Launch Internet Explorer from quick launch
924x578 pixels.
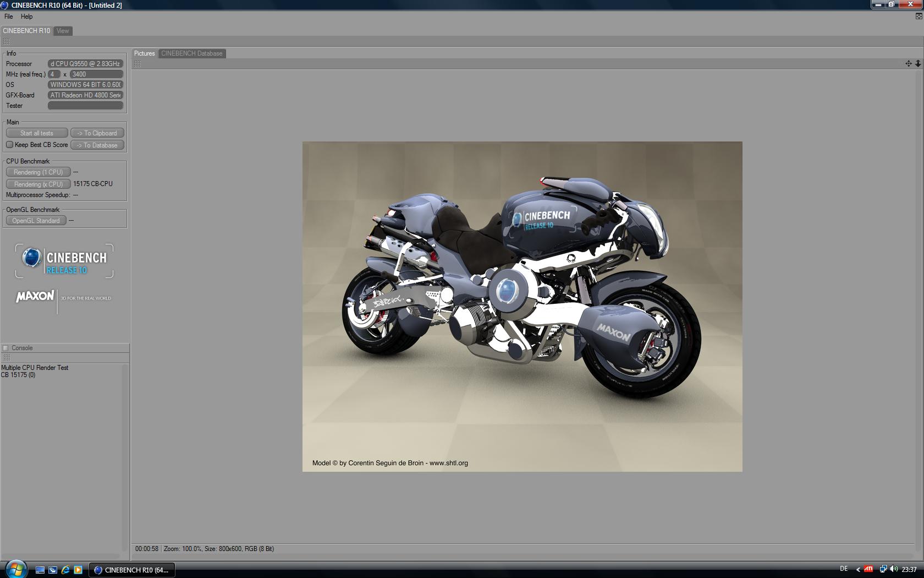pyautogui.click(x=65, y=570)
